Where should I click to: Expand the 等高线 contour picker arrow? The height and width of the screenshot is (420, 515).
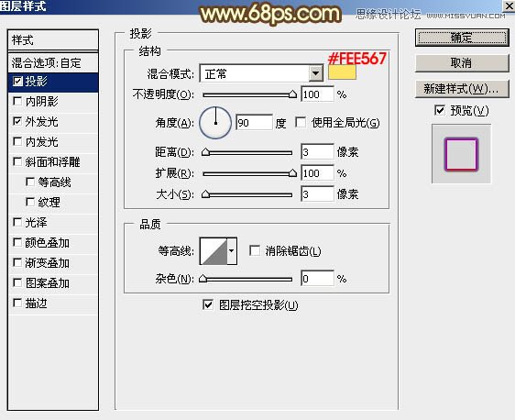tap(232, 251)
